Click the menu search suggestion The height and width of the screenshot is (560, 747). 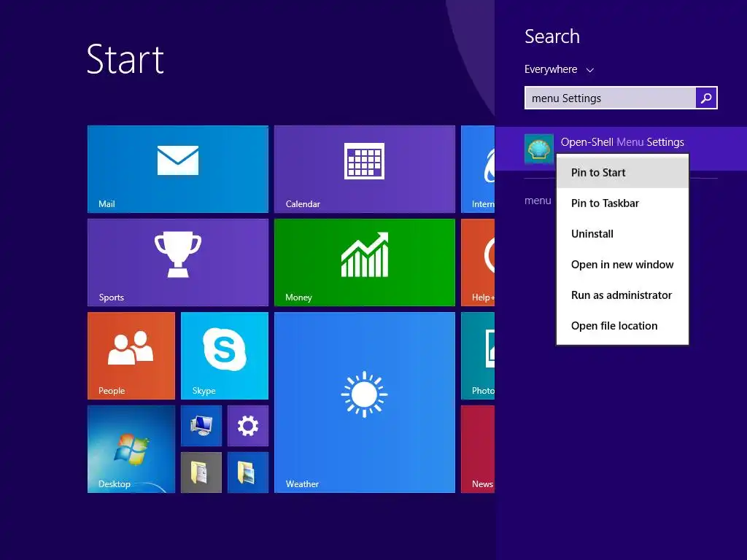click(x=538, y=201)
